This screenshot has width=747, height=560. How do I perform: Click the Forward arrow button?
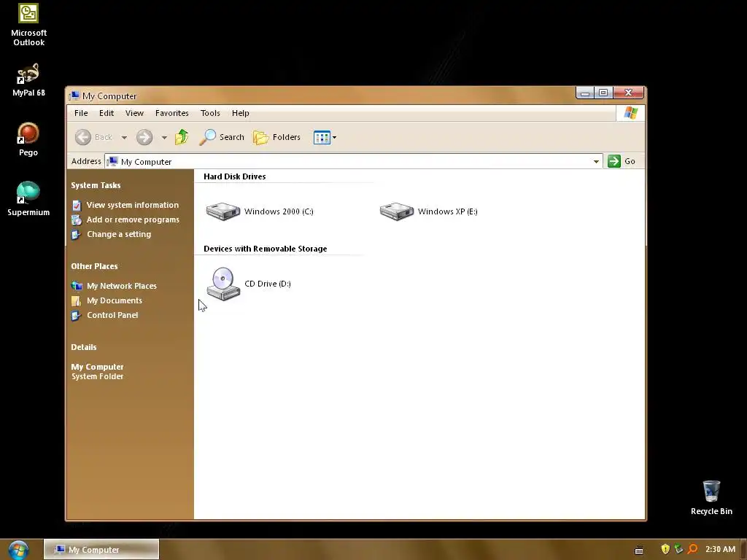point(144,137)
